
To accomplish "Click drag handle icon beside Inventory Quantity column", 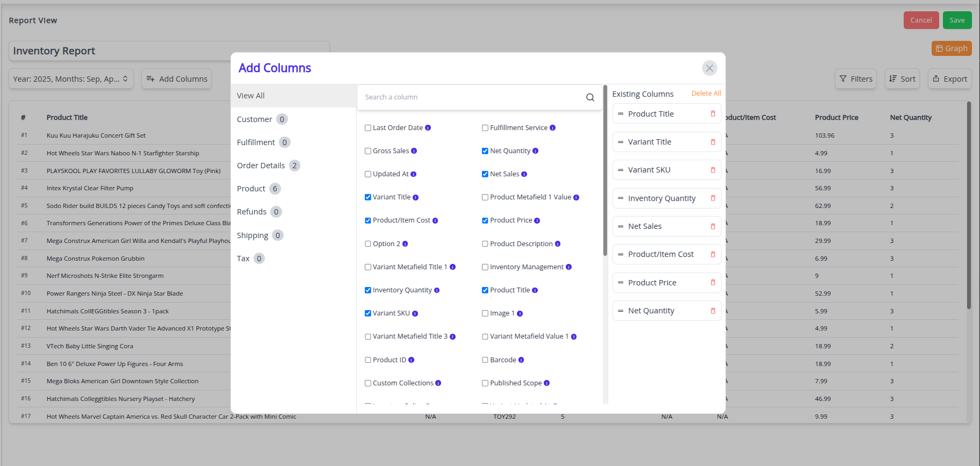I will 621,198.
